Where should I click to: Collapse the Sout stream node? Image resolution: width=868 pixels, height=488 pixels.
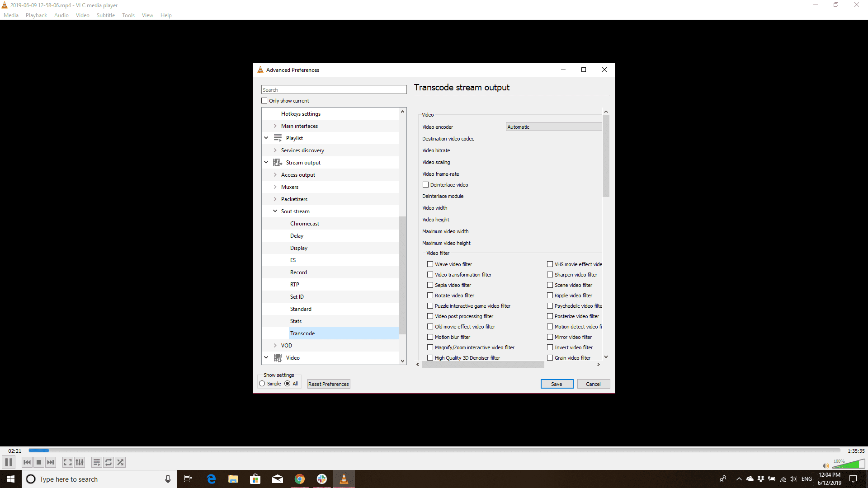click(275, 211)
